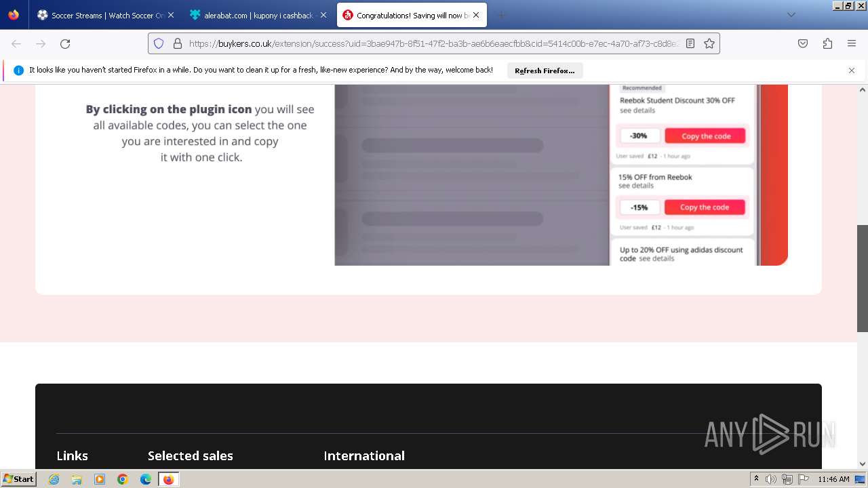Click the Firefox logo icon in tab bar
The image size is (868, 488).
click(x=14, y=15)
